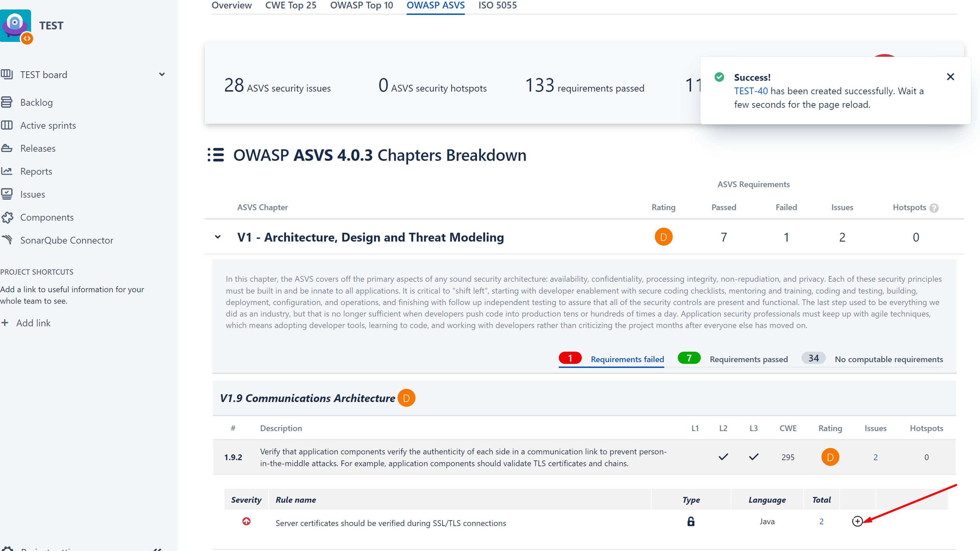Image resolution: width=980 pixels, height=551 pixels.
Task: Click the orange D rating badge for V1.9
Action: pos(406,398)
